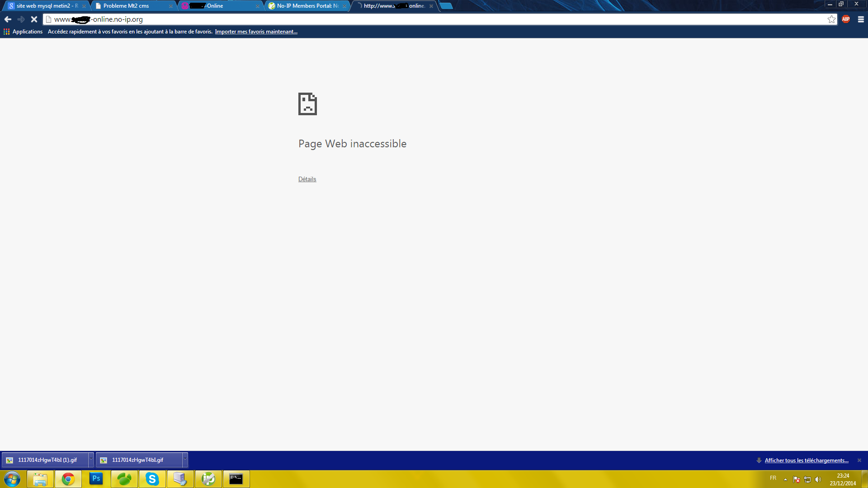868x488 pixels.
Task: Open File Explorer from the taskbar
Action: coord(40,479)
